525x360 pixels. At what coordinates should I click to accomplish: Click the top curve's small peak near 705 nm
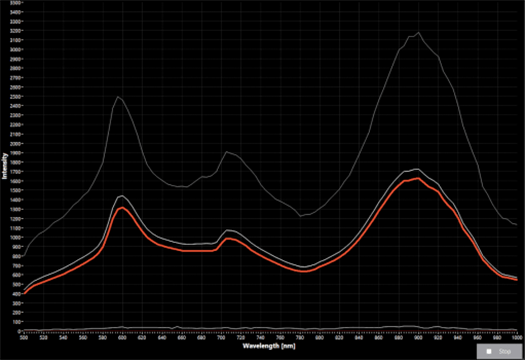pyautogui.click(x=227, y=152)
